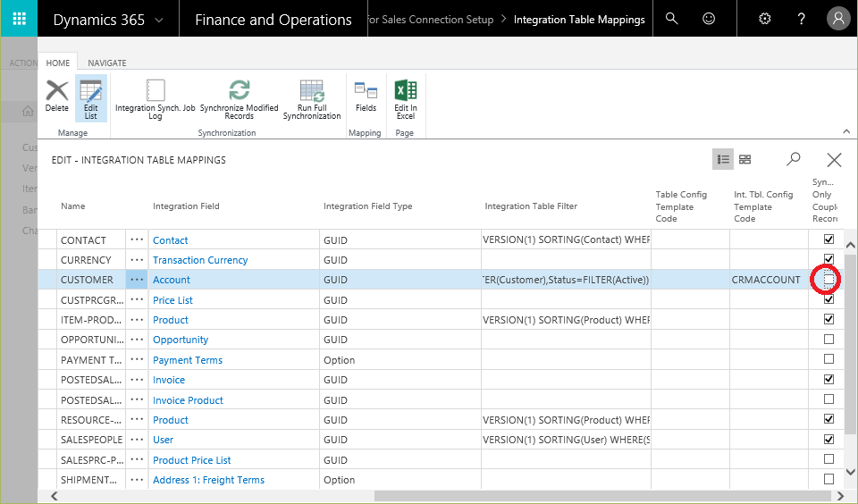Switch to tile view layout icon
This screenshot has width=858, height=504.
click(x=744, y=159)
